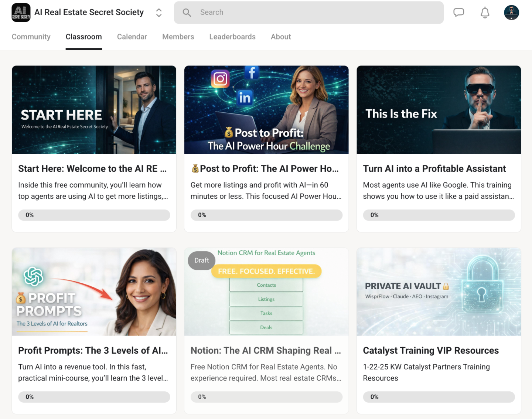Viewport: 532px width, 419px height.
Task: Click the Turn AI into a Profitable Assistant title
Action: (434, 169)
